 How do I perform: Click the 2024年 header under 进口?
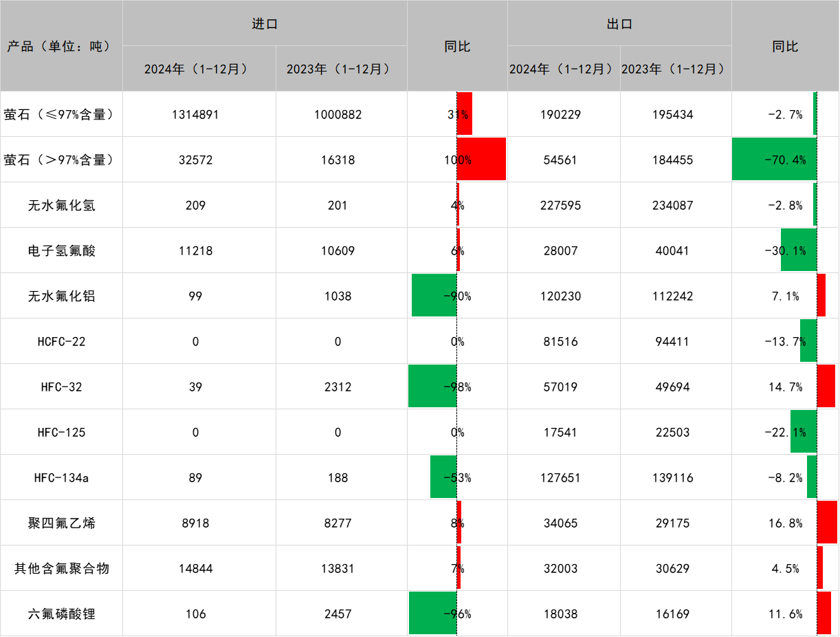pos(196,69)
